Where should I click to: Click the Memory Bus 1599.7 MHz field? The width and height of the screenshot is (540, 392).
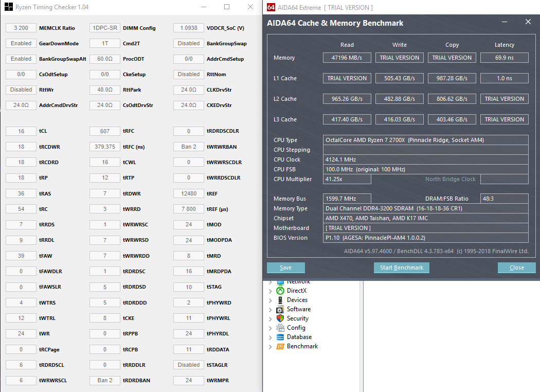pyautogui.click(x=347, y=199)
